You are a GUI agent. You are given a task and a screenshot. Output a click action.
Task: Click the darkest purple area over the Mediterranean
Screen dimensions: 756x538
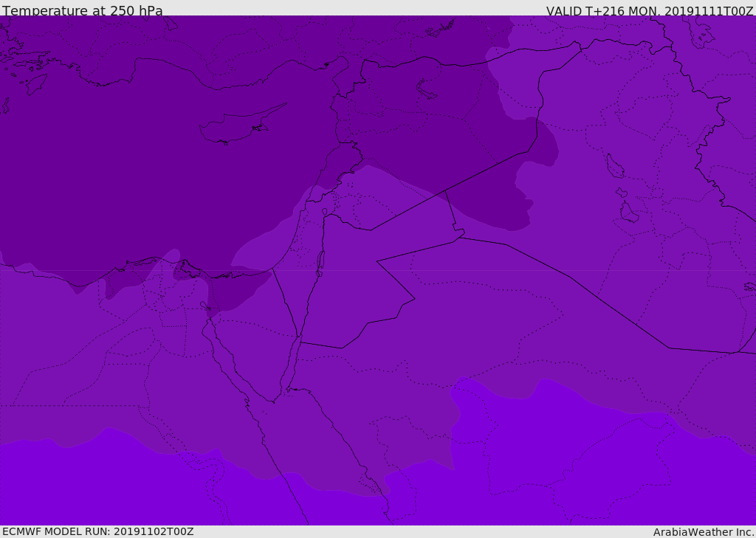(x=111, y=184)
